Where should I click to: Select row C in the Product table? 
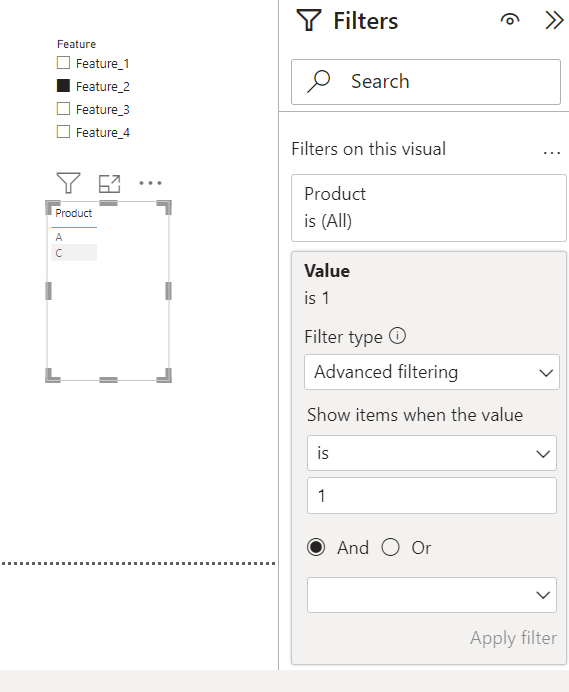[74, 253]
